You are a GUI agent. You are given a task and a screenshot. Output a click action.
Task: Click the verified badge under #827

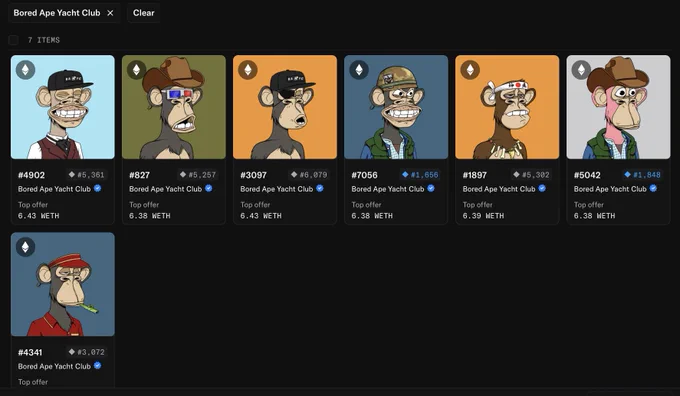point(209,188)
